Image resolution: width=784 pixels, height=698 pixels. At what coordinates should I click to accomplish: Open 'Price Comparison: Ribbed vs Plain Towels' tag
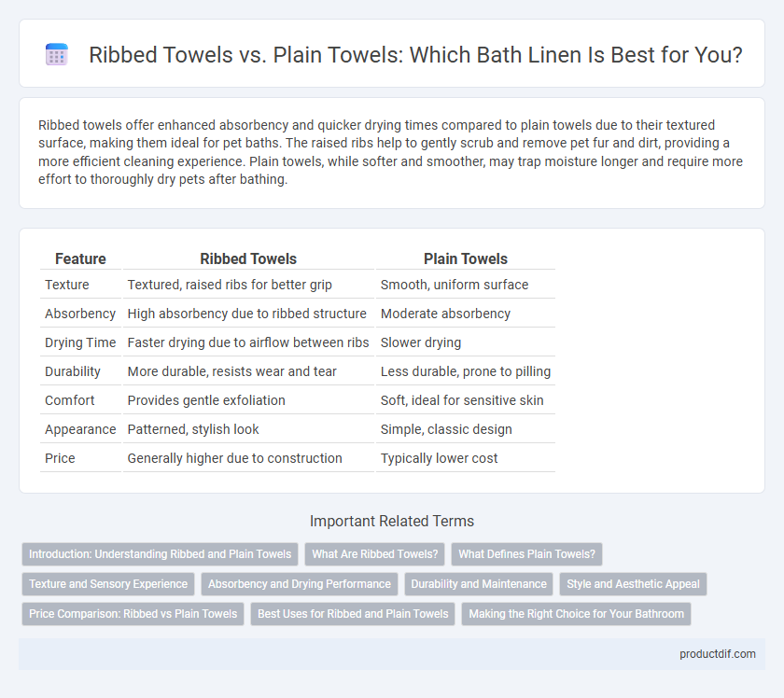[x=133, y=614]
